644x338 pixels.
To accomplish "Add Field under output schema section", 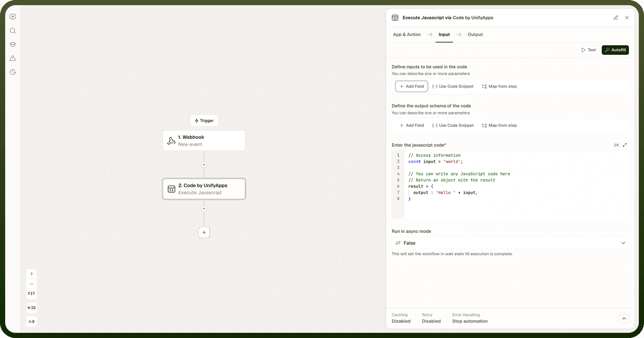I will 412,125.
